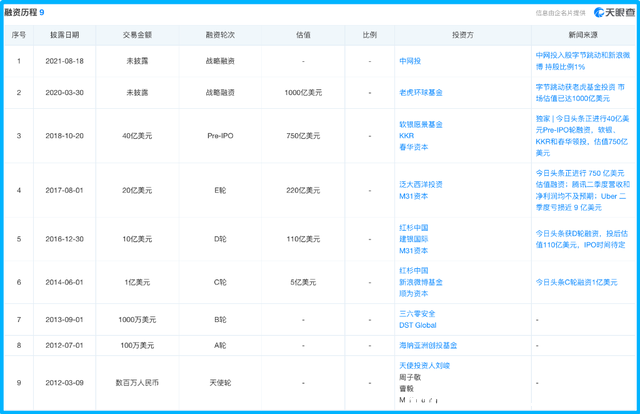Click the KKR investor link
This screenshot has height=414, width=640.
click(407, 136)
